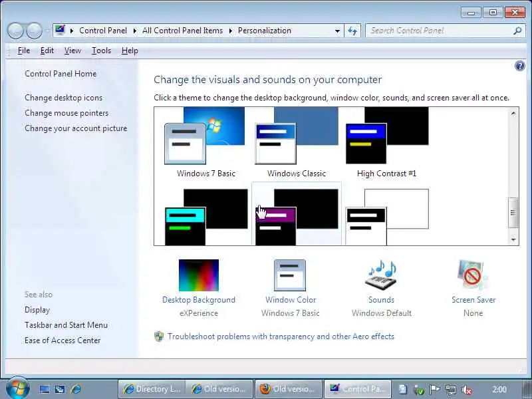
Task: Click the Back navigation button
Action: point(15,31)
